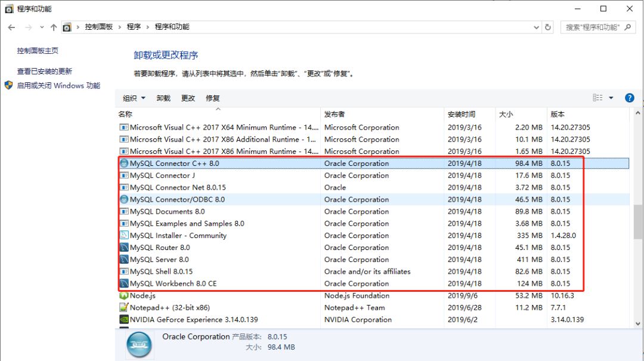Viewport: 644px width, 361px height.
Task: Open the recent locations dropdown arrow
Action: coord(42,27)
